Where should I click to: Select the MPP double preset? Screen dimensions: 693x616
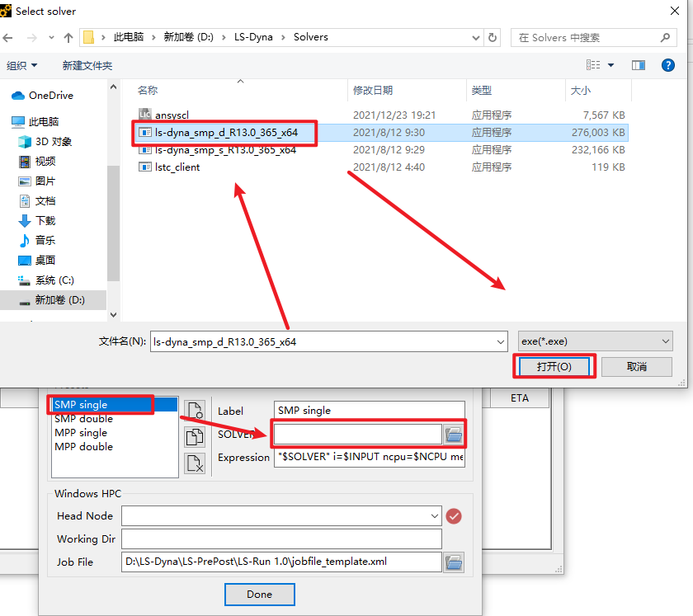click(83, 446)
